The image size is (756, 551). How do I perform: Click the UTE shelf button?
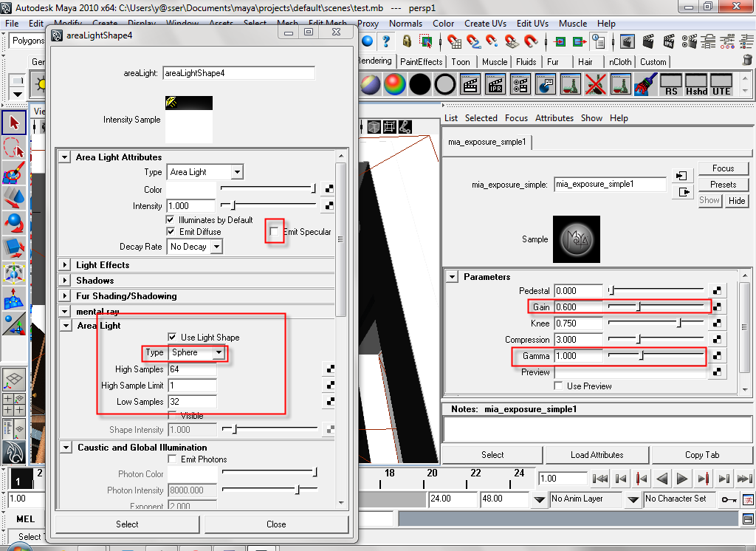point(721,86)
